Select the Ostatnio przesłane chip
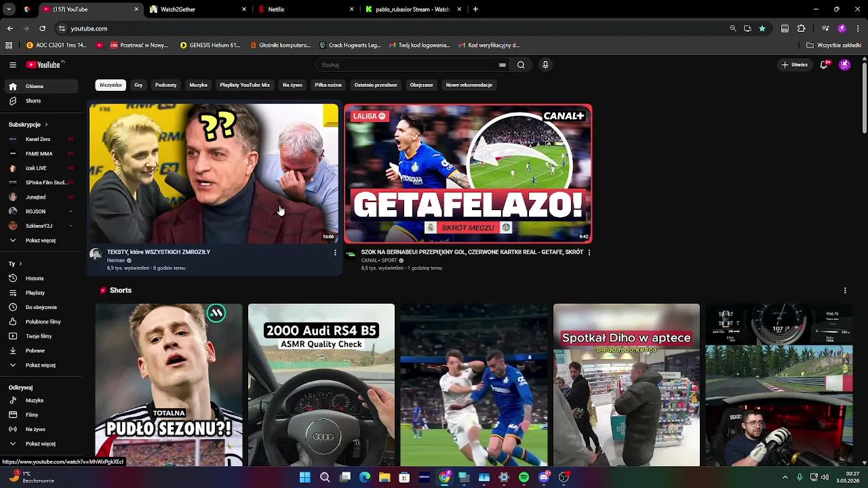This screenshot has width=868, height=488. [376, 85]
